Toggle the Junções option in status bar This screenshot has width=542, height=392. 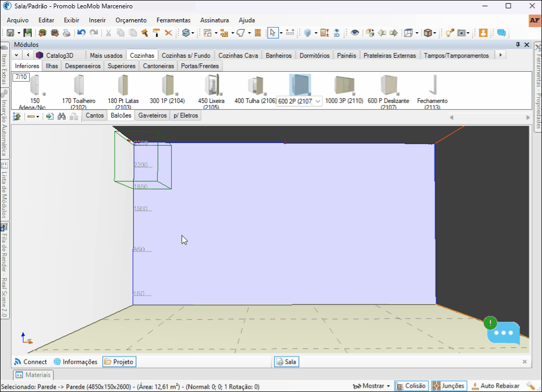[x=449, y=386]
